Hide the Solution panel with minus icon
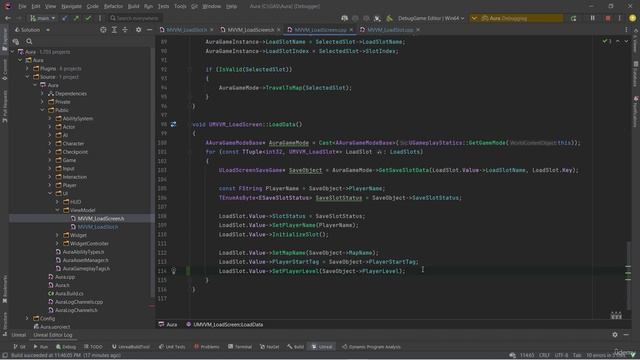 (149, 30)
